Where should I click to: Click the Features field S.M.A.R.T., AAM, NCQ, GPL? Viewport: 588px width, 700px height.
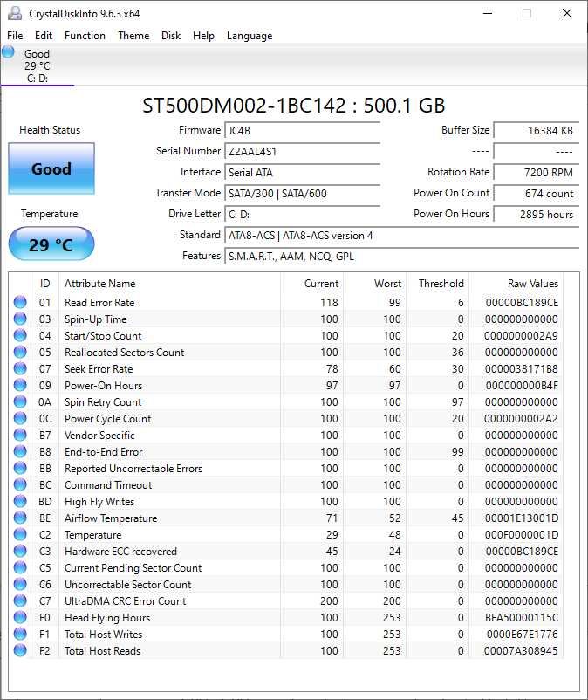pyautogui.click(x=402, y=257)
